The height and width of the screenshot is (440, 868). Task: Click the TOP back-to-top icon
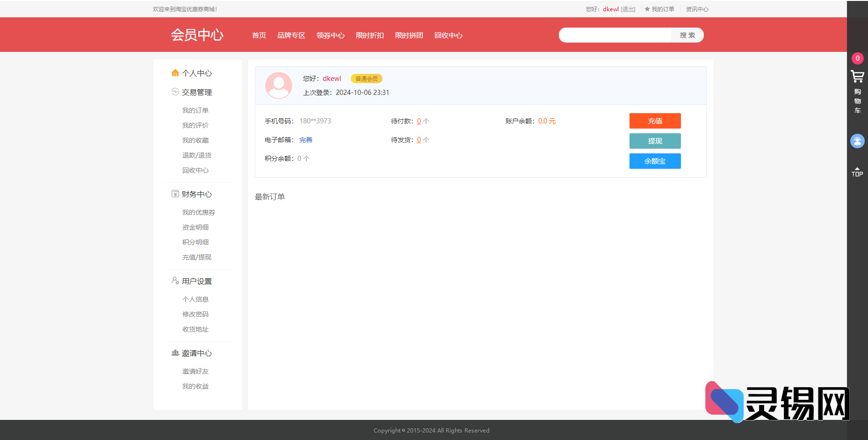857,172
